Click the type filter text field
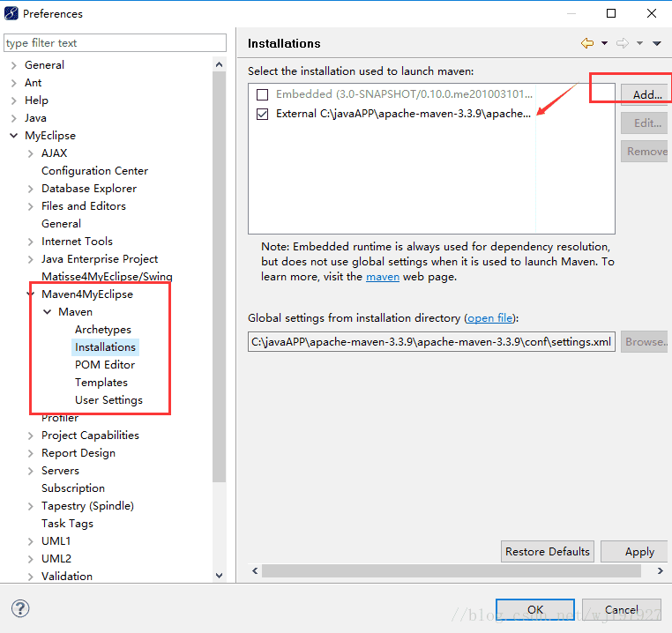The height and width of the screenshot is (633, 672). click(x=115, y=43)
